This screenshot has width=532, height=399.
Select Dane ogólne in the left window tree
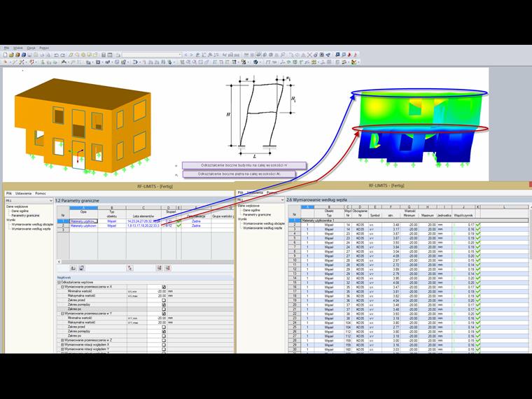coord(20,211)
